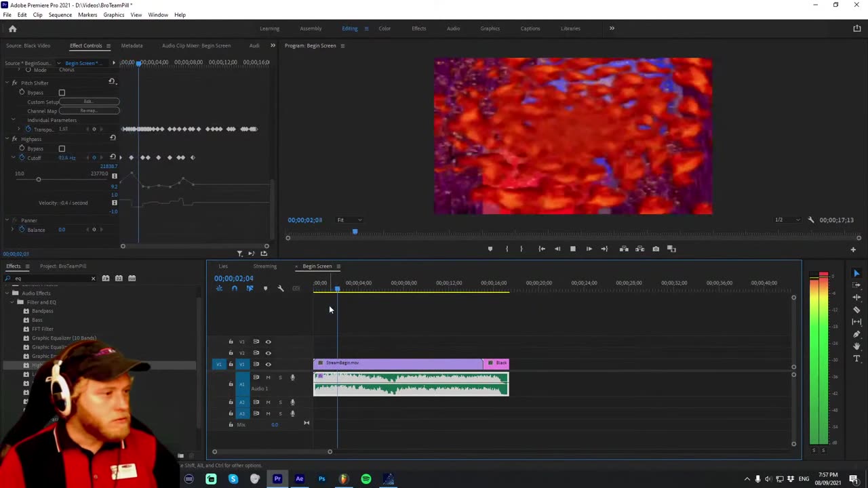The width and height of the screenshot is (868, 488).
Task: Toggle V3 track output eye
Action: pyautogui.click(x=268, y=342)
